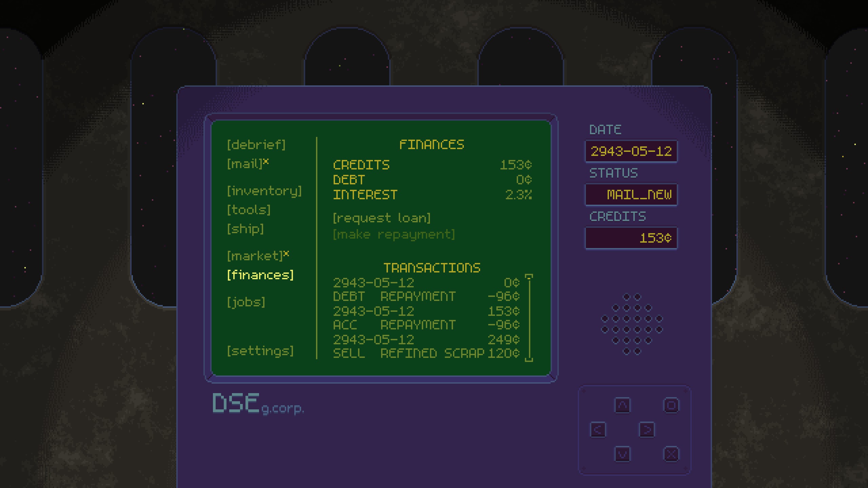Open the ship menu
Viewport: 868px width, 488px height.
click(245, 229)
